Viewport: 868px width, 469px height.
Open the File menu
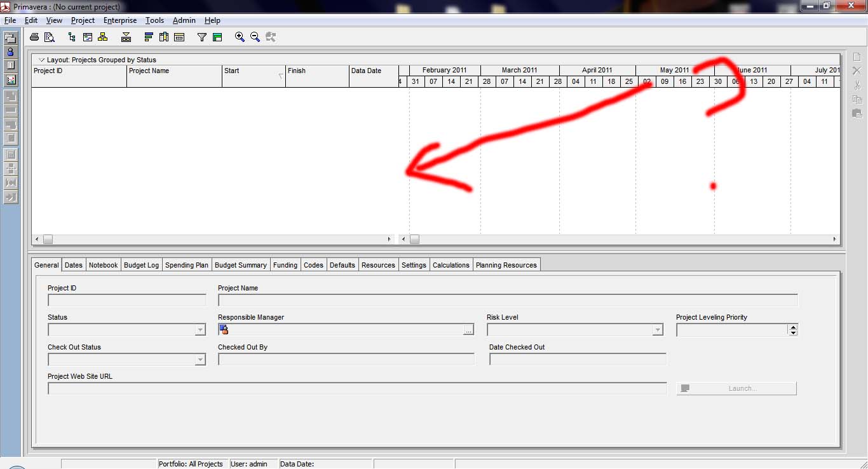click(10, 20)
